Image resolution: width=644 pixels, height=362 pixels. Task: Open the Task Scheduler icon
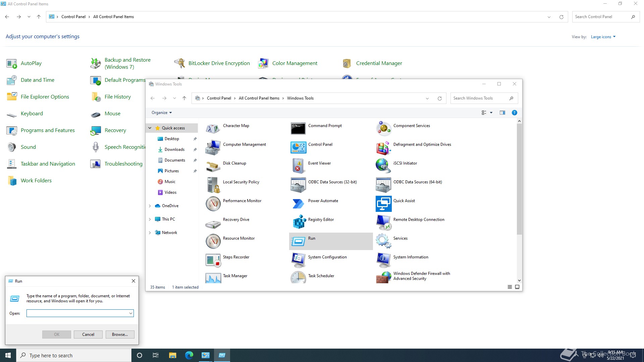298,277
